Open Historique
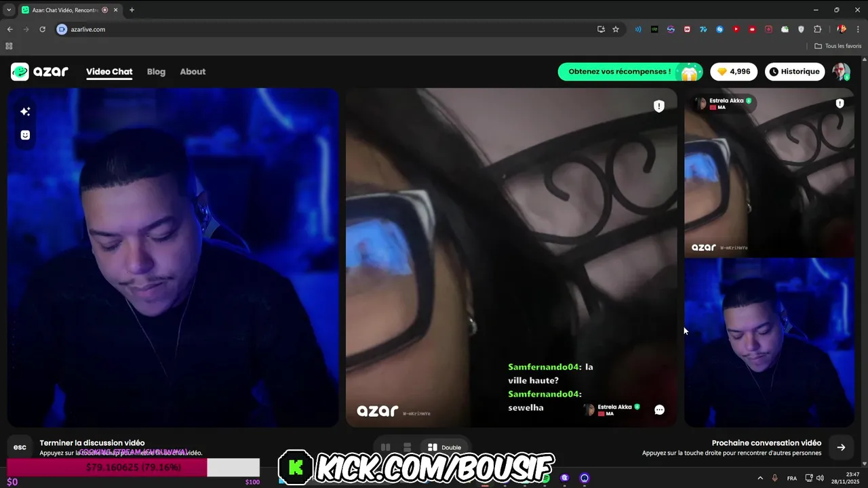The height and width of the screenshot is (488, 868). point(794,72)
